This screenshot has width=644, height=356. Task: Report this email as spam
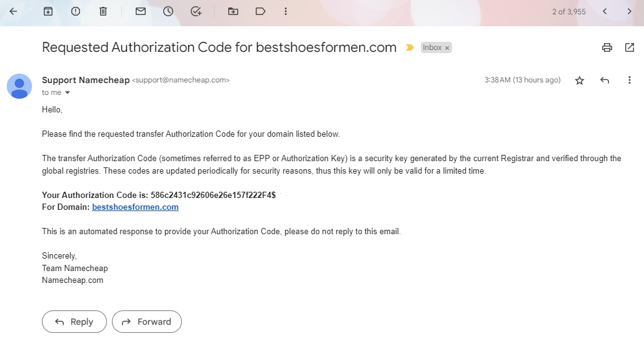click(x=76, y=11)
